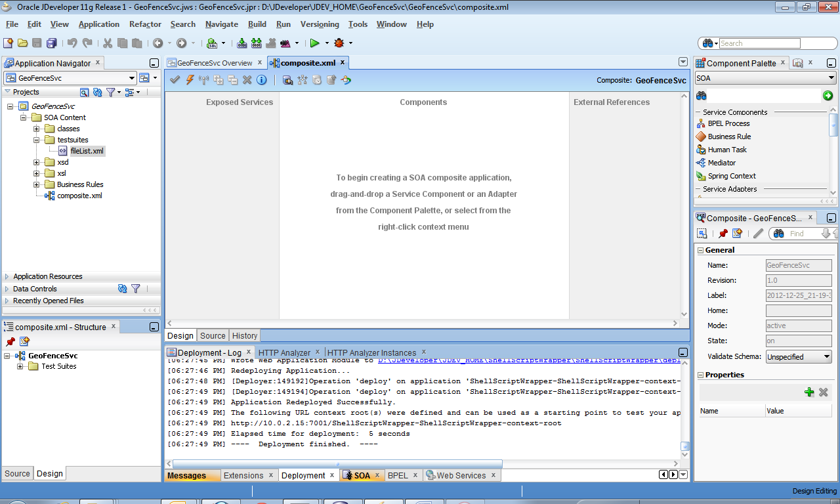
Task: Click refresh icon in Projects header
Action: click(x=97, y=93)
